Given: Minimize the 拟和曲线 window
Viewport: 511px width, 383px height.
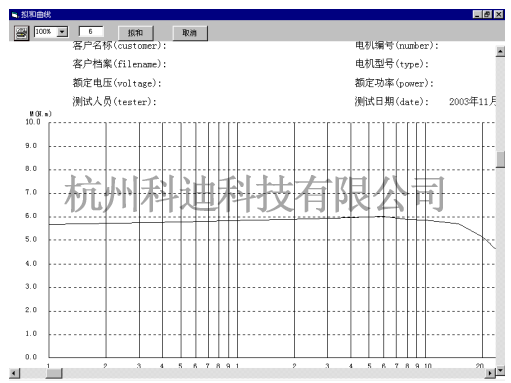Looking at the screenshot, I should 477,15.
